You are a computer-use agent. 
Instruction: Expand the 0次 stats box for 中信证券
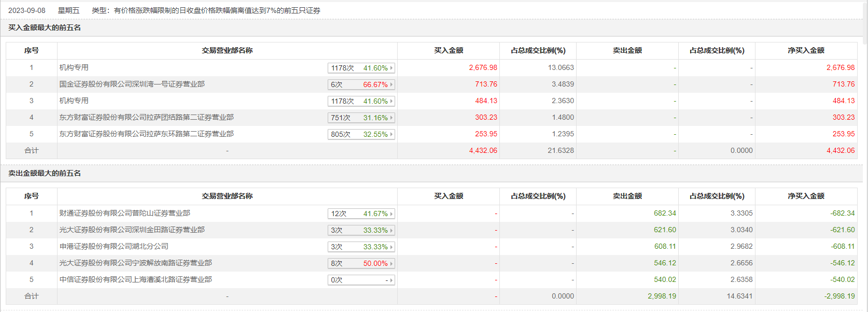(x=361, y=280)
